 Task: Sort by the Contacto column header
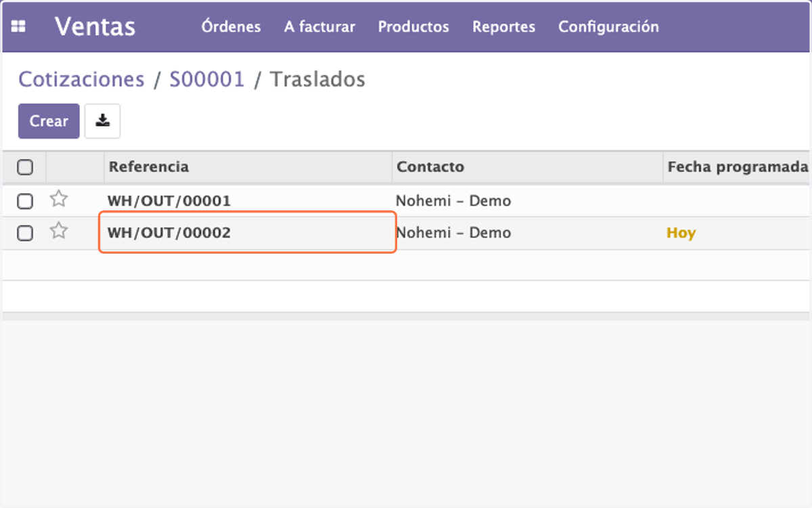point(430,167)
